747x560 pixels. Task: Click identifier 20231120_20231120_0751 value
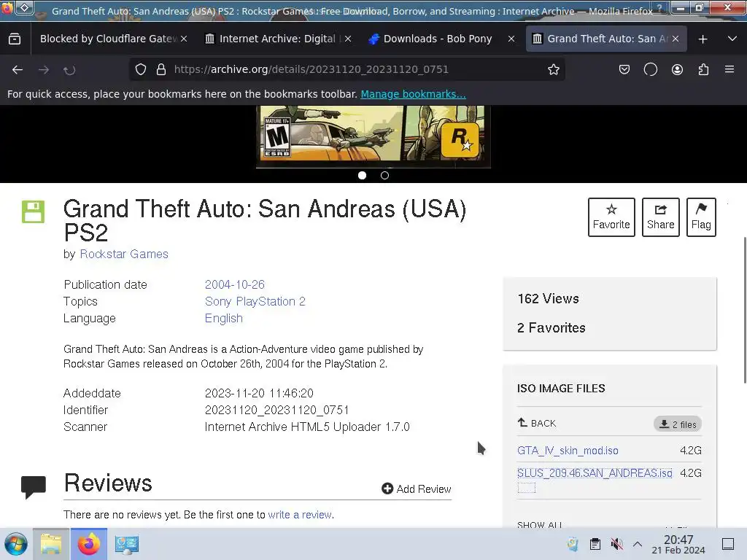click(x=276, y=410)
